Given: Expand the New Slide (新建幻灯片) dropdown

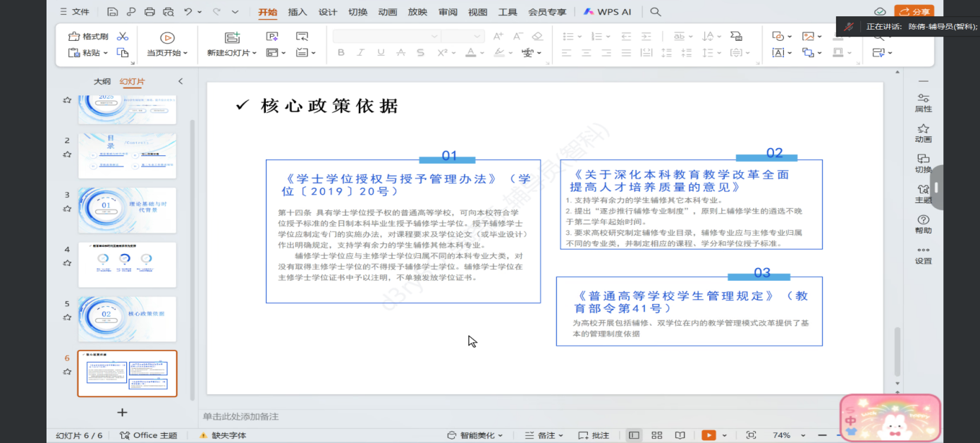Looking at the screenshot, I should pyautogui.click(x=255, y=53).
